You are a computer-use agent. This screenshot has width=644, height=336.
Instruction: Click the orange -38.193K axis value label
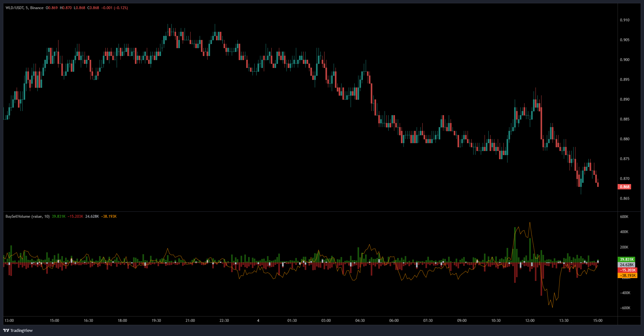[628, 276]
